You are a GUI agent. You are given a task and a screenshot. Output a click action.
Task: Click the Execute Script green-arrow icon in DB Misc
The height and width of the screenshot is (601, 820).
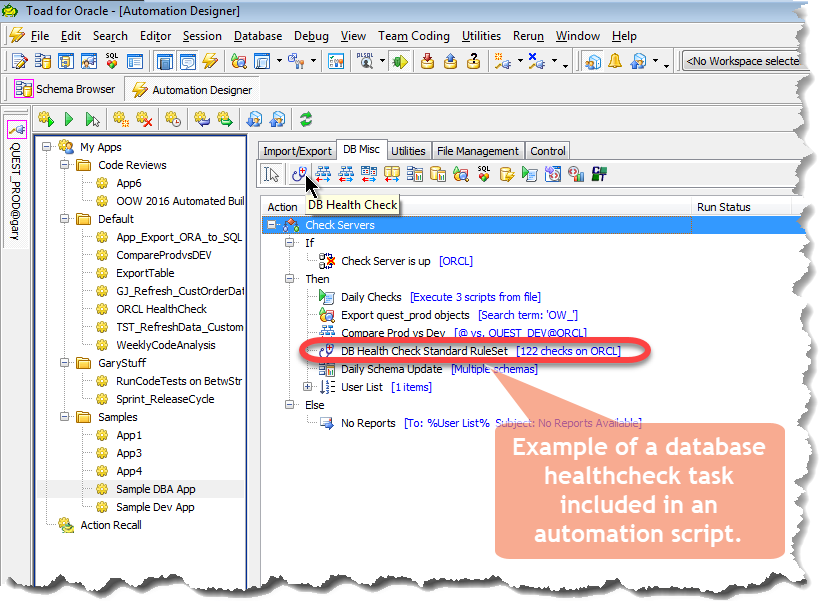tap(530, 174)
